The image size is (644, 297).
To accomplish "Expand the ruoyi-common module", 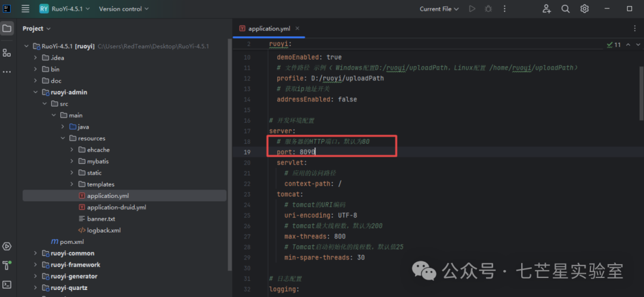I will click(x=36, y=253).
